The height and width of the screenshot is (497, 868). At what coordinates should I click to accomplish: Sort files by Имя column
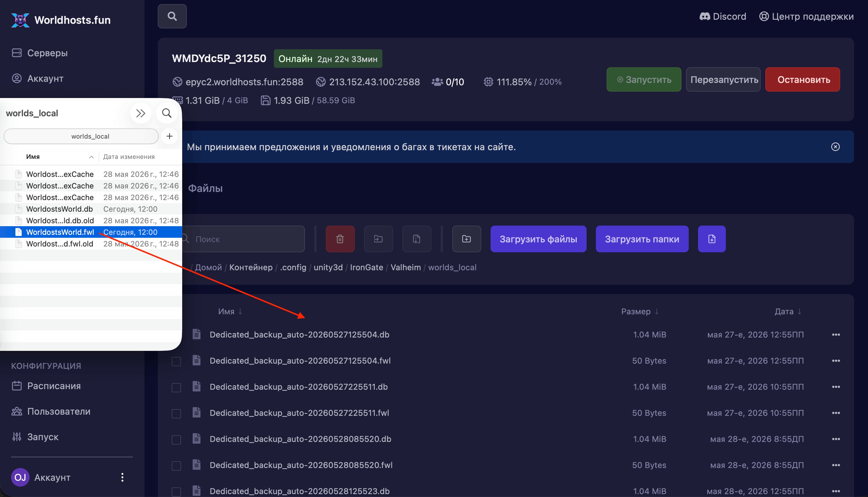[x=230, y=311]
